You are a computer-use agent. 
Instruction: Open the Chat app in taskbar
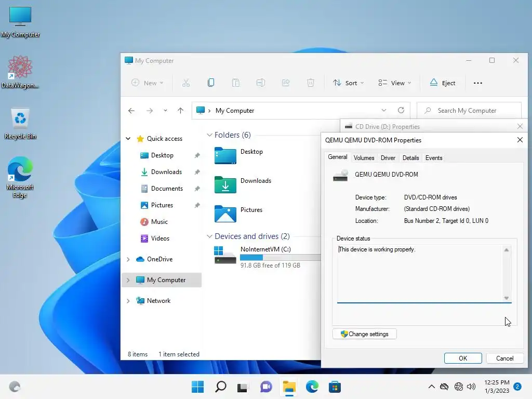(266, 387)
